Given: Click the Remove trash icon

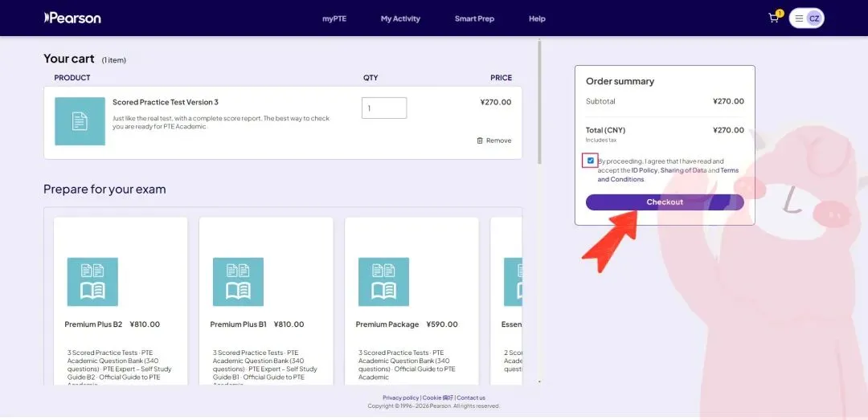Looking at the screenshot, I should tap(479, 141).
